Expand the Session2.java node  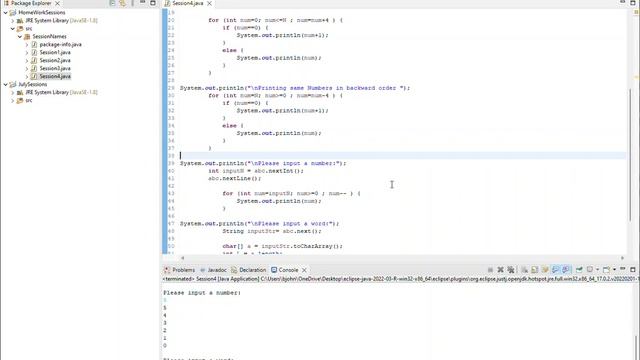click(27, 60)
